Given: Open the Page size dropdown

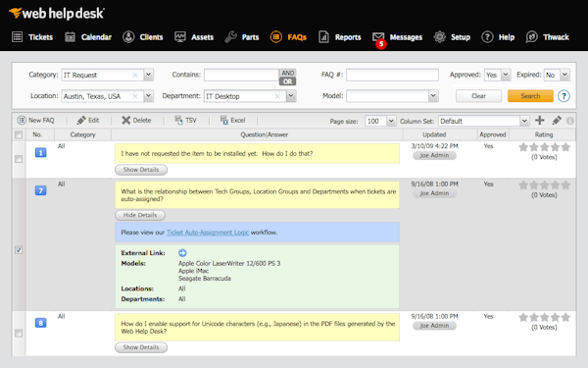Looking at the screenshot, I should coord(391,121).
